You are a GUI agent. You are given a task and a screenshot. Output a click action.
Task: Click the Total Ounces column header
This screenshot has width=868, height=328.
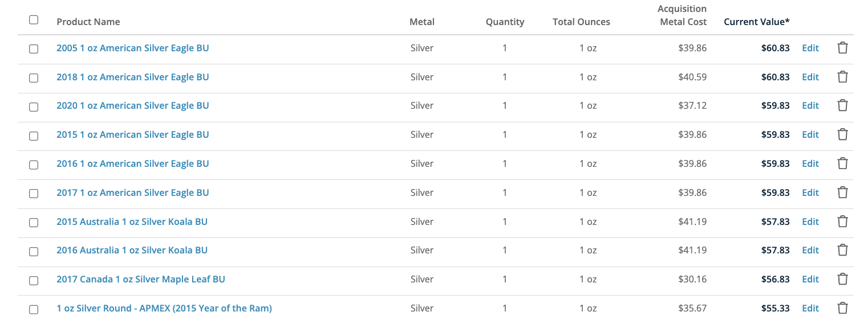[581, 22]
